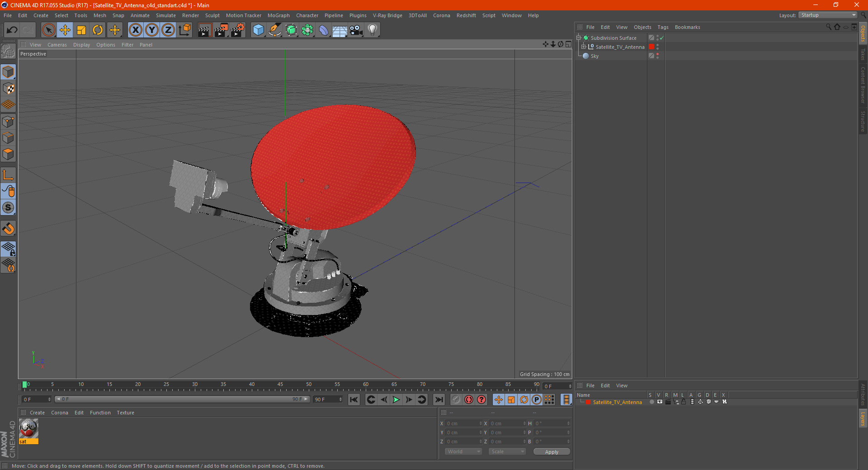Activate the Scale tool

click(x=81, y=30)
